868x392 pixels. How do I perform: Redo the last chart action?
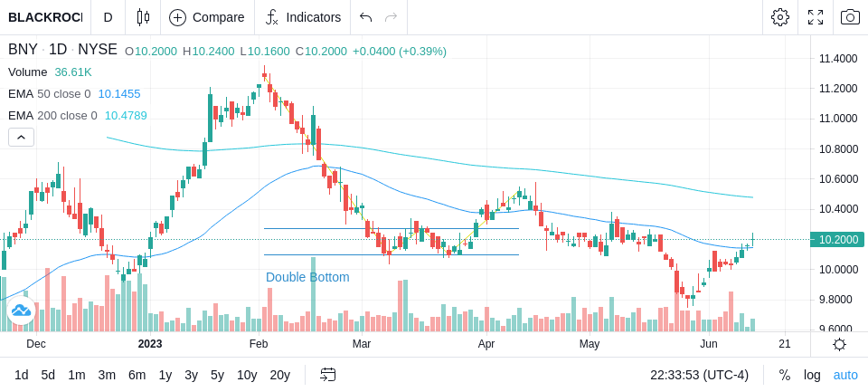(392, 17)
